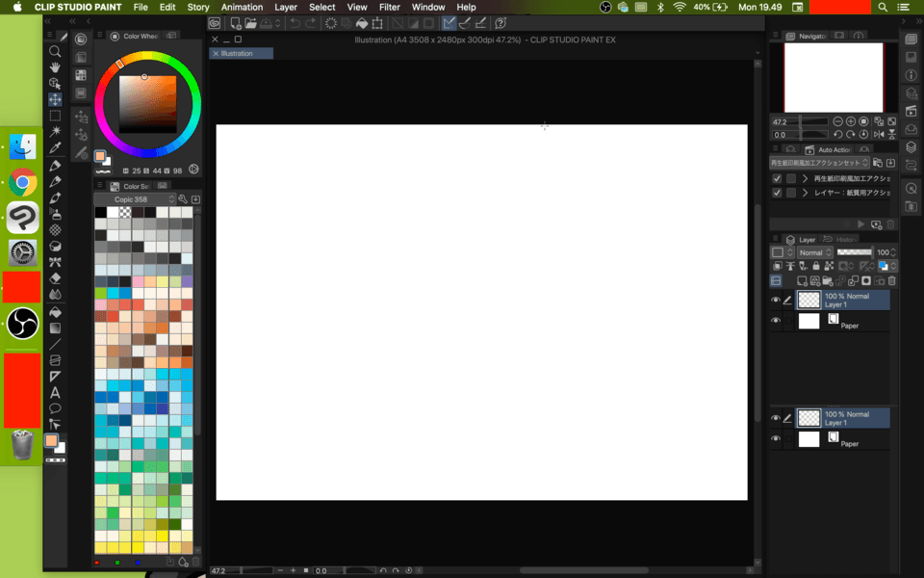Hide Layer 1 using its eye icon
924x578 pixels.
tap(776, 301)
